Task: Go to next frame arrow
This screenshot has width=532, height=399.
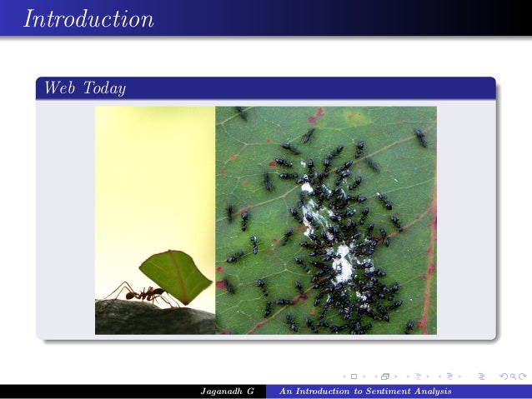Action: 396,377
